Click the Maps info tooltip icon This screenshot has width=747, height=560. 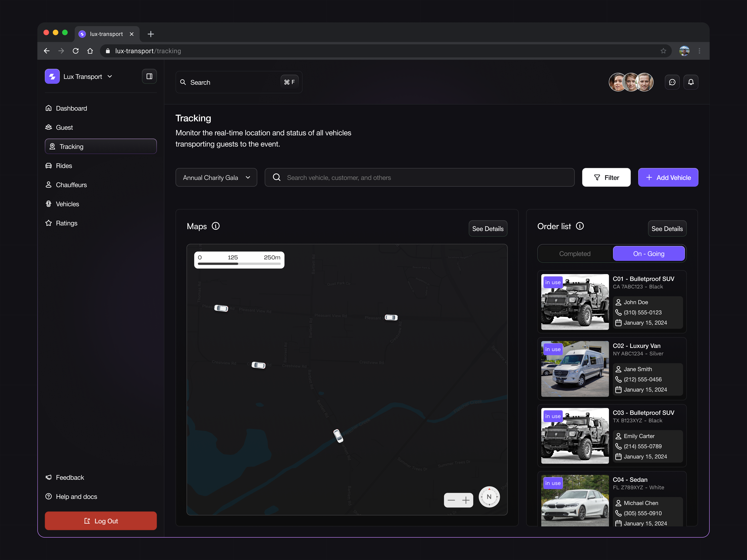pos(215,226)
